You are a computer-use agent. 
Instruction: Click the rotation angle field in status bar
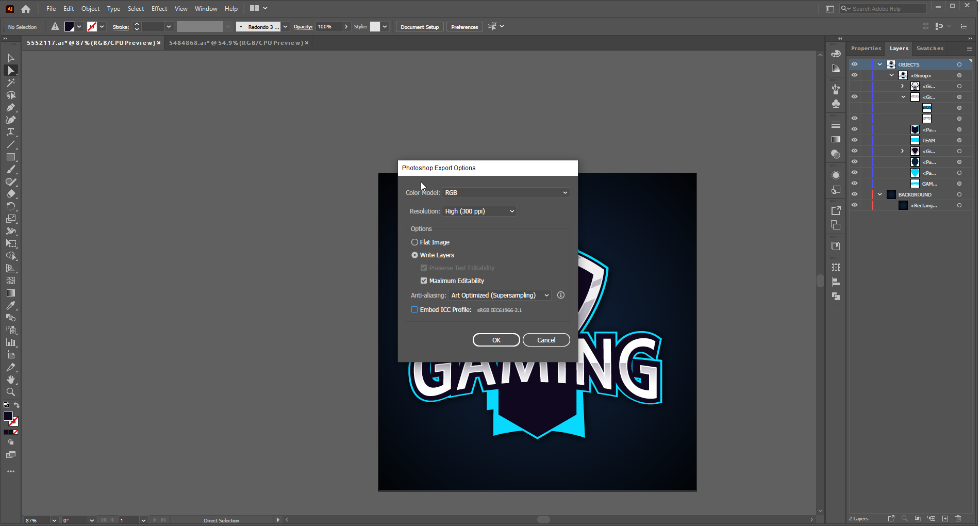click(x=75, y=520)
